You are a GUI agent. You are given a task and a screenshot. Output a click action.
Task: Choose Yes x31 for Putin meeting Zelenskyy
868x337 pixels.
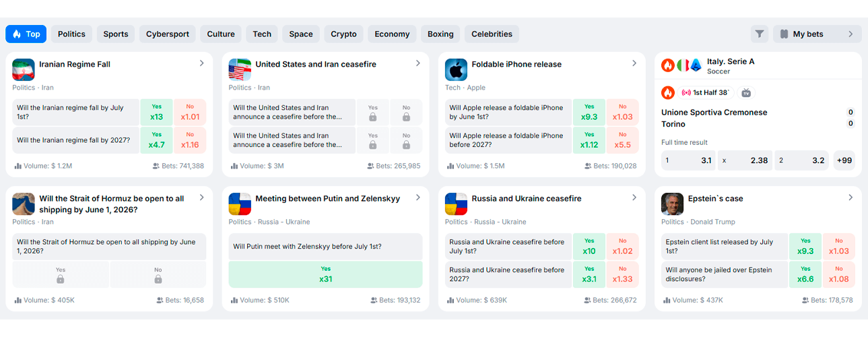[x=325, y=274]
